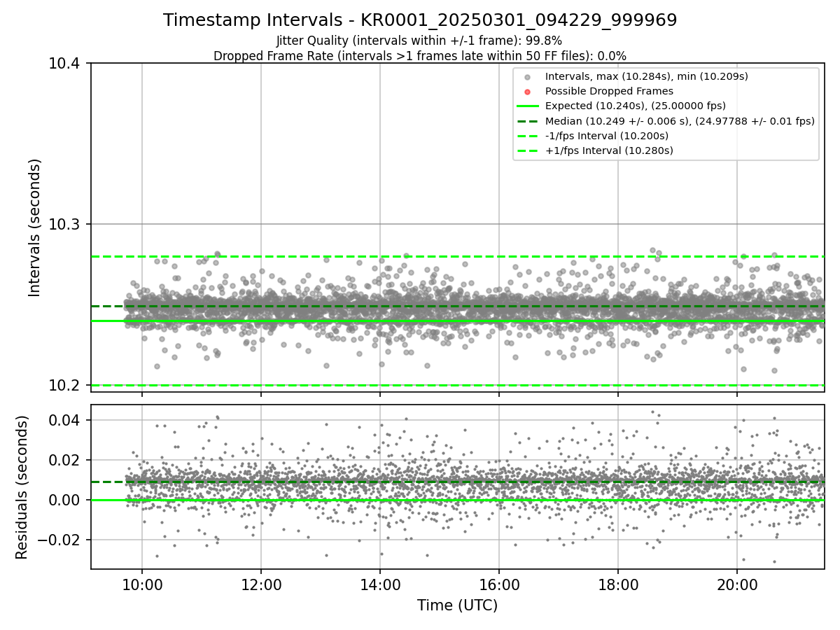Viewport: 840px width, 630px height.
Task: Click the -1/fps Interval legend dash
Action: 528,136
